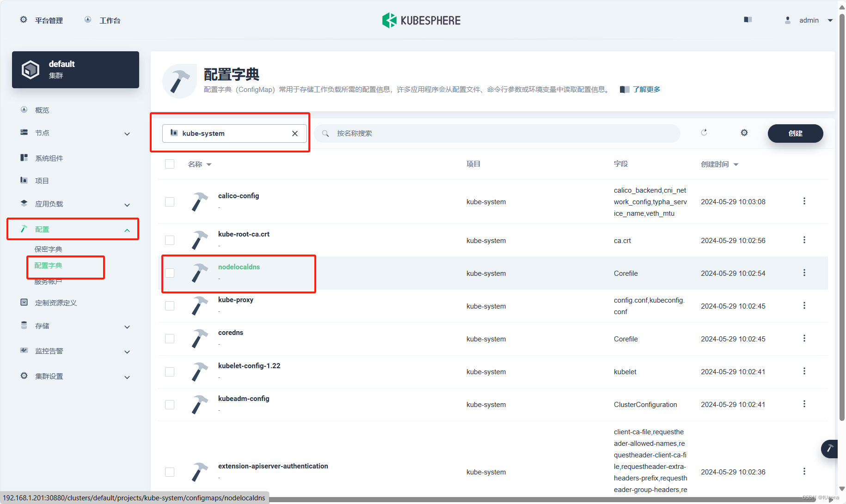Click the platform management gear icon

[24, 20]
